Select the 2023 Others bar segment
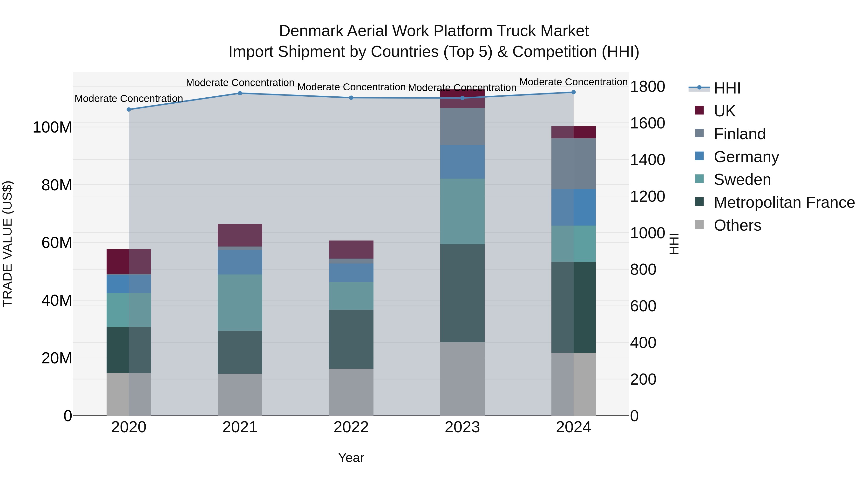The width and height of the screenshot is (868, 488). pos(462,379)
